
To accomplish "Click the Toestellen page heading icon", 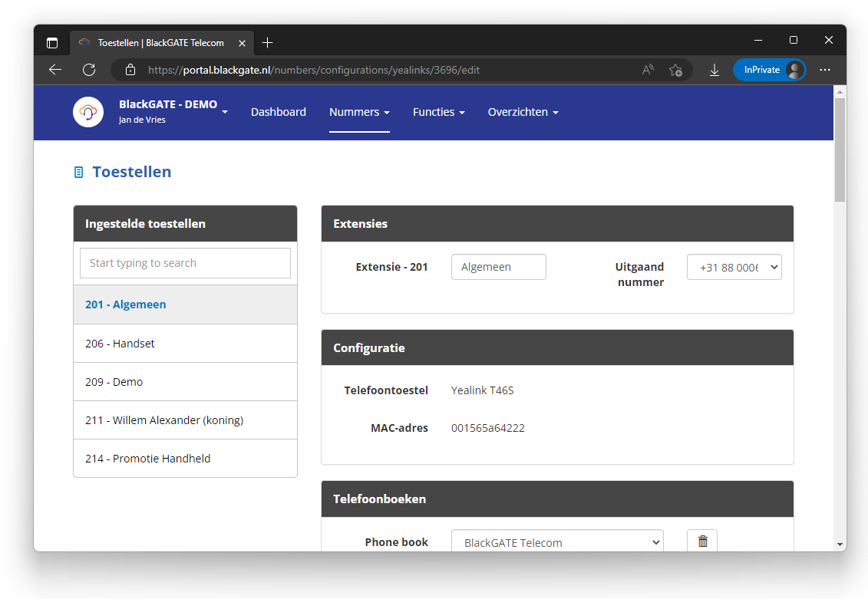I will click(x=78, y=173).
